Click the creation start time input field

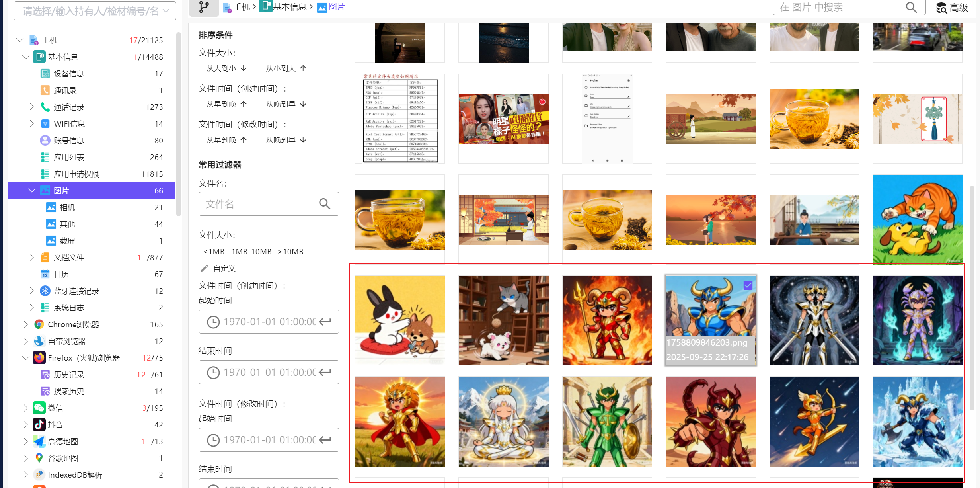coord(269,322)
